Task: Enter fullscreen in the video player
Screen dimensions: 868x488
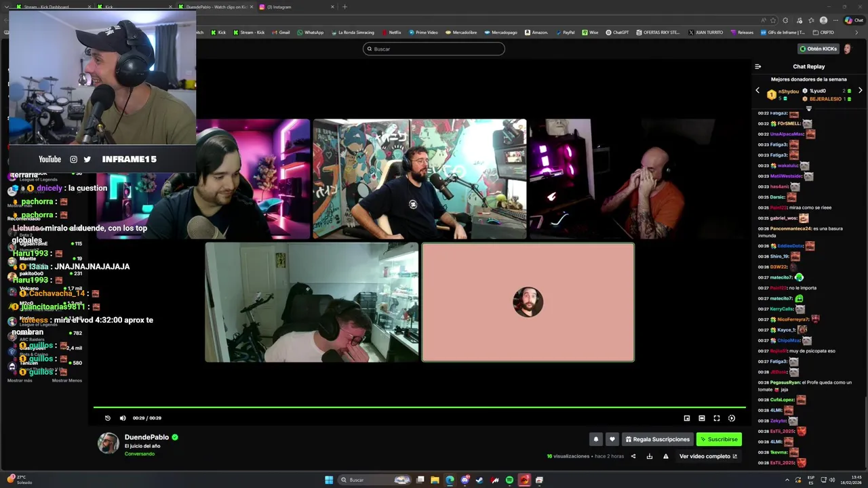Action: coord(717,418)
